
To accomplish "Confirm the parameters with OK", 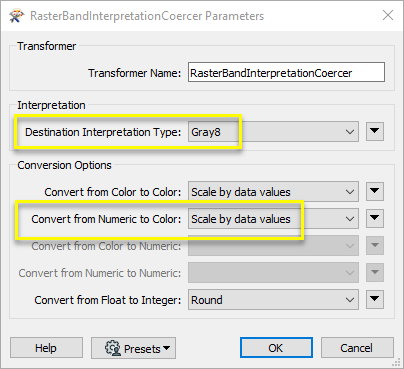I will (276, 348).
